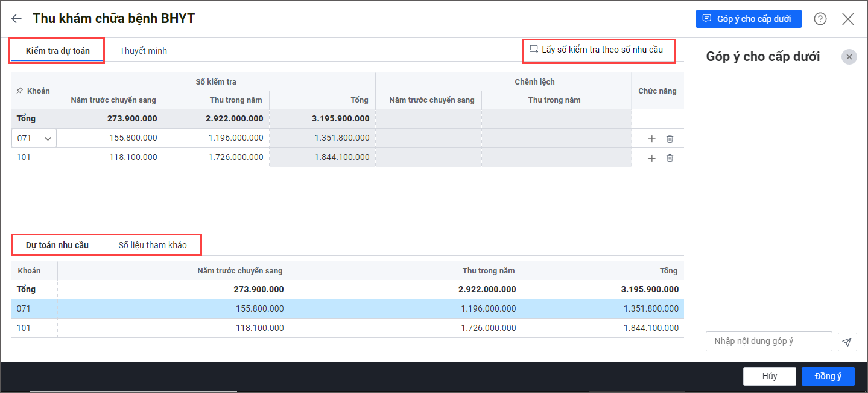This screenshot has width=868, height=393.
Task: Open the Số liệu tham khảo tab
Action: 153,245
